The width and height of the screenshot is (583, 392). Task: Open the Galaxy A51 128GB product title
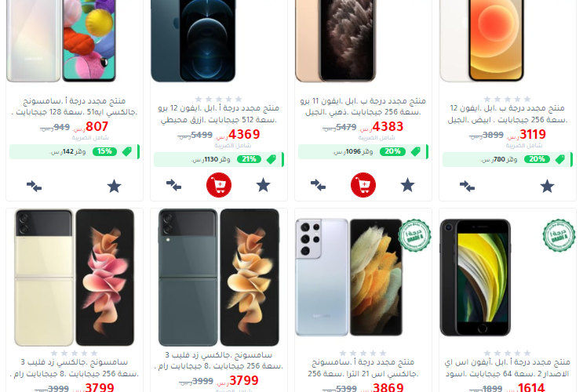point(75,107)
